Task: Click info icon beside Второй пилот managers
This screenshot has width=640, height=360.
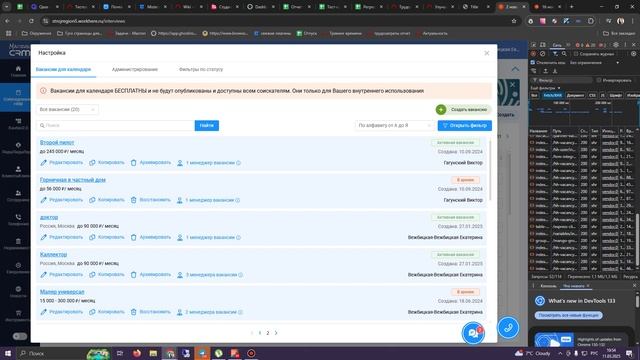Action: (238, 163)
